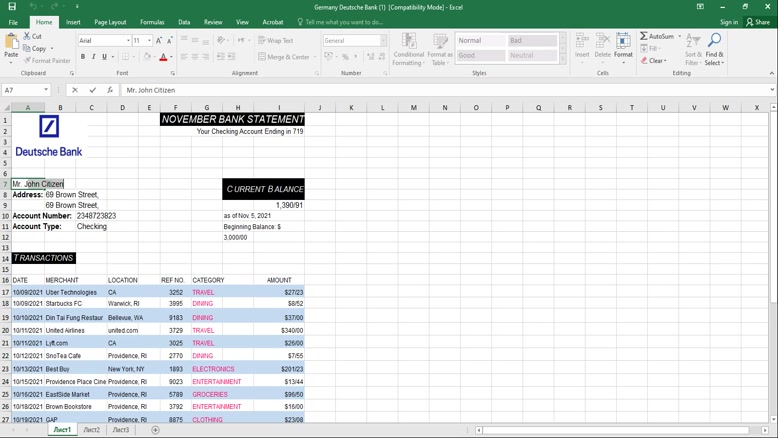Switch to the Review tab
The width and height of the screenshot is (778, 438).
(213, 22)
